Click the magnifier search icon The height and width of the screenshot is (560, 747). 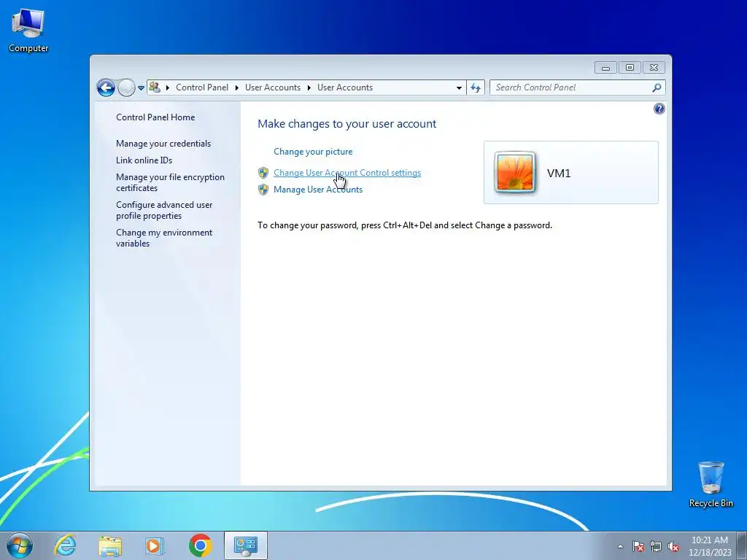(x=657, y=87)
